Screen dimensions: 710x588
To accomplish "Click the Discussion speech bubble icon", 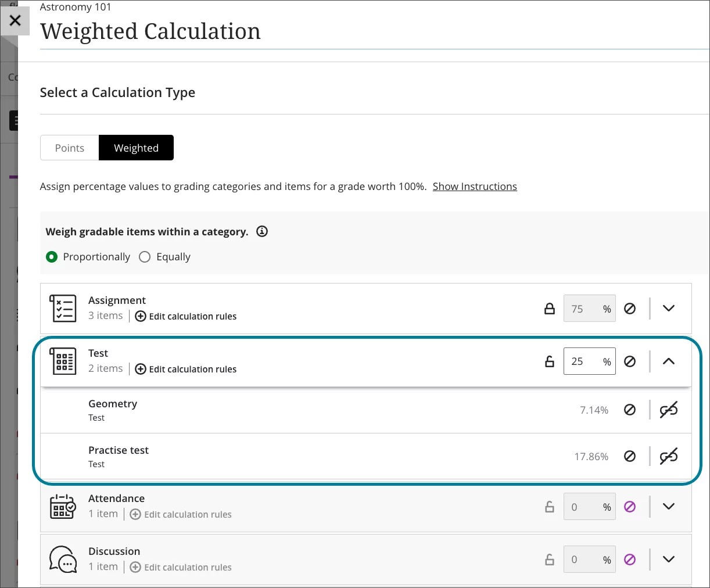I will point(63,560).
